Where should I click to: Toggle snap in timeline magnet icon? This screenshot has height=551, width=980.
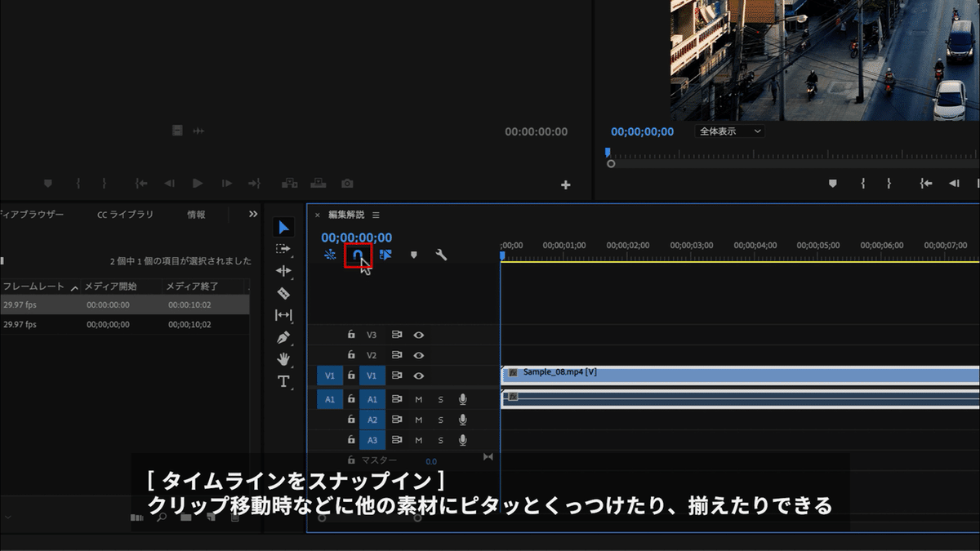[x=358, y=255]
